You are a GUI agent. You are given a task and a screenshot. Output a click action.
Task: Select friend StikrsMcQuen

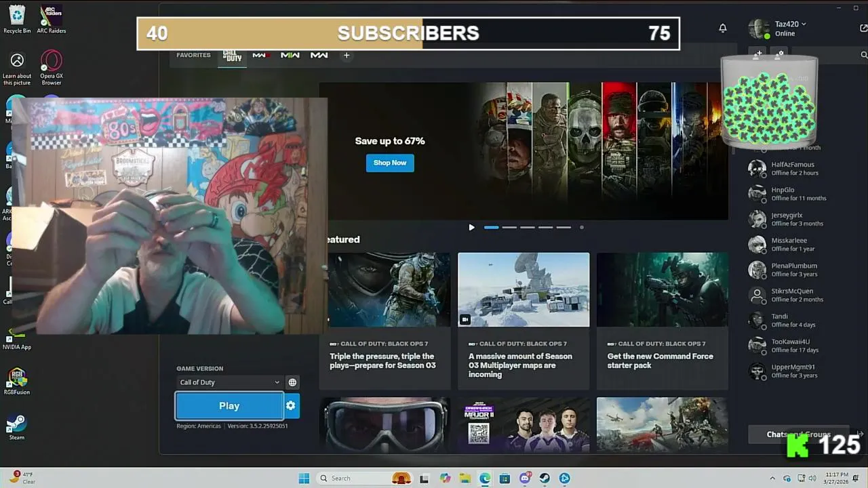pos(800,295)
